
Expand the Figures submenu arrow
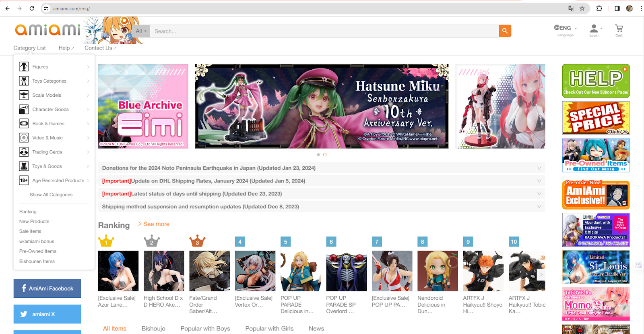tap(88, 67)
